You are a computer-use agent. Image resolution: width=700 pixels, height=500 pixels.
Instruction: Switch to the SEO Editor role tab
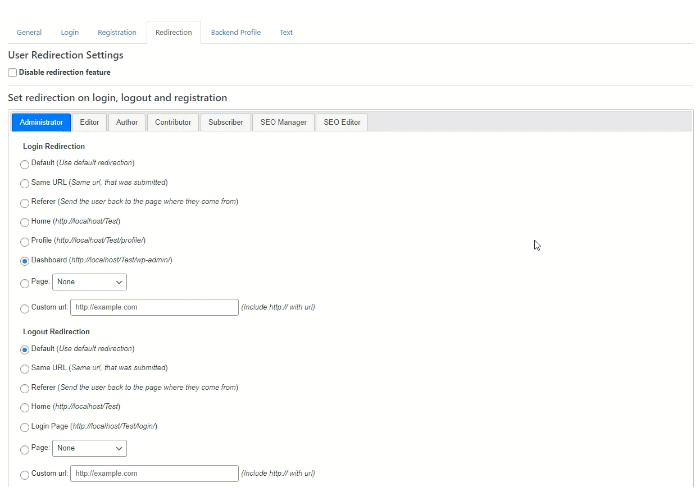tap(342, 122)
